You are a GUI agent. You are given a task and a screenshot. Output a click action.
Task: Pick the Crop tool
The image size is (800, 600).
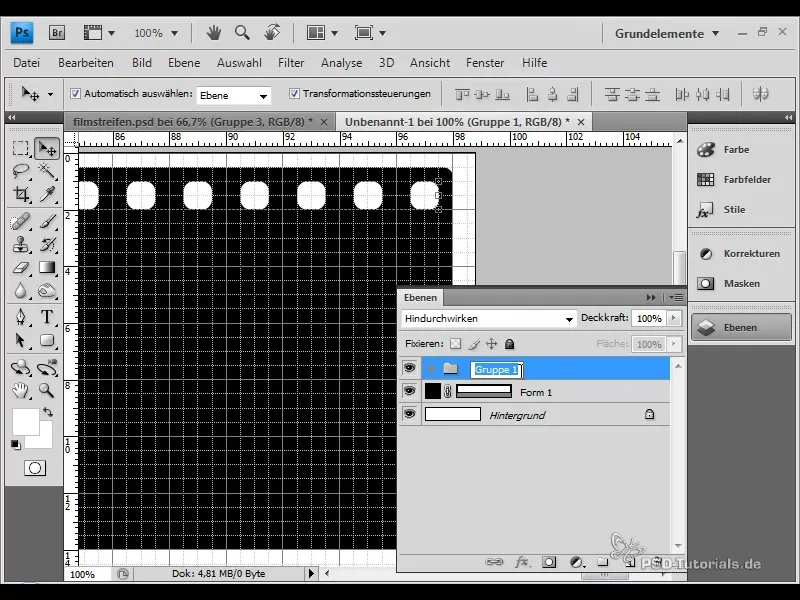(x=21, y=194)
